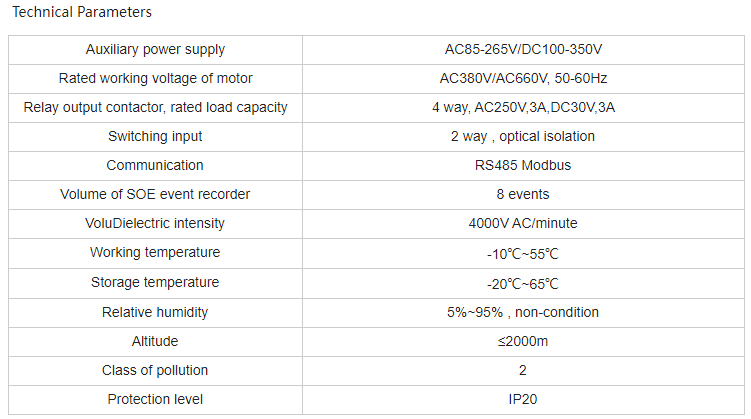Screen dimensions: 751x419
Task: Click the -20℃~65℃ storage temperature value
Action: click(523, 284)
